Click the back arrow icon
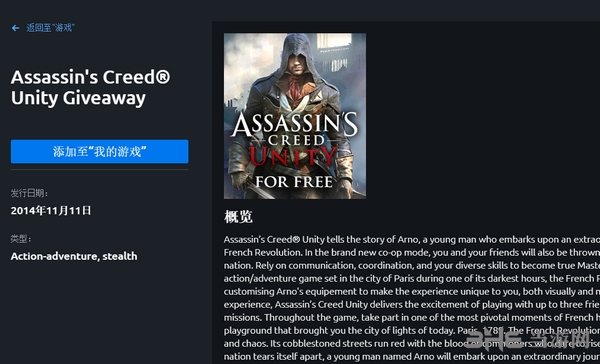This screenshot has height=364, width=600. pos(15,28)
